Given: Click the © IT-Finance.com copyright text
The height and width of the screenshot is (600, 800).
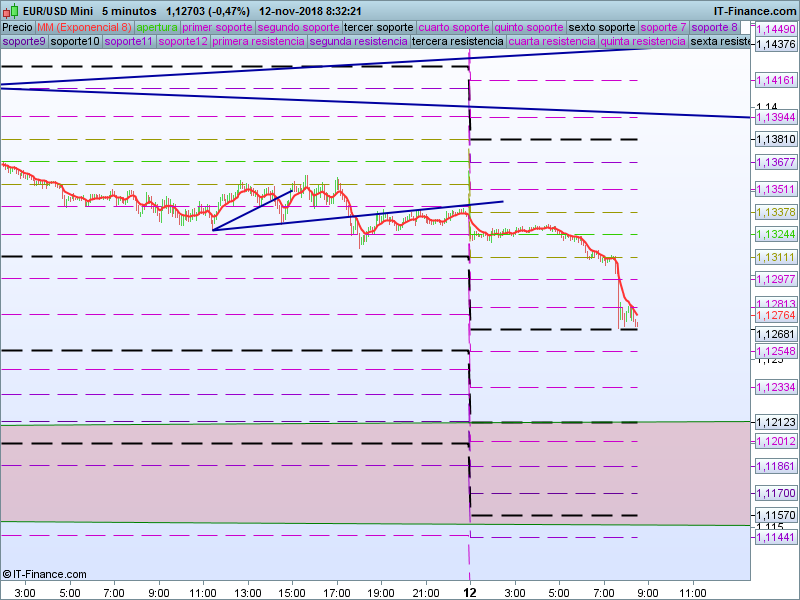Looking at the screenshot, I should pyautogui.click(x=45, y=574).
